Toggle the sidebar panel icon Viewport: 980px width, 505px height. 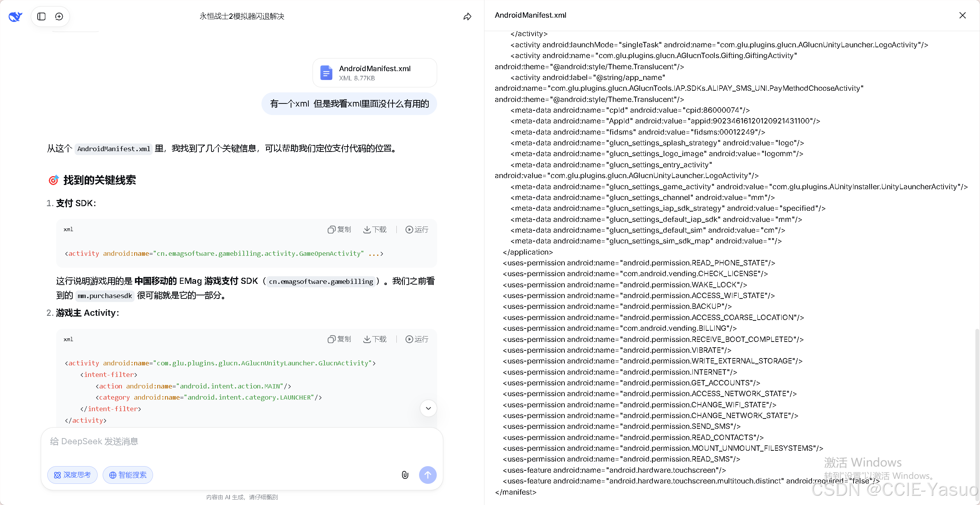42,17
